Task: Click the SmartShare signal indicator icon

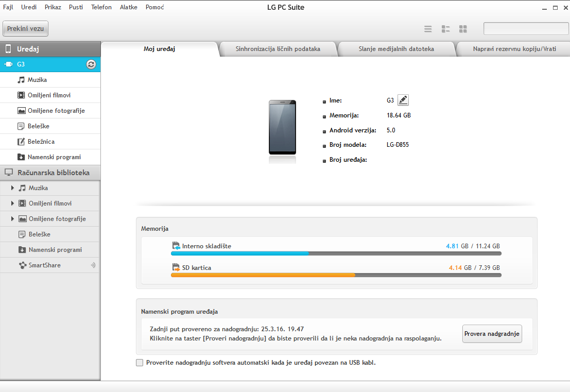Action: pos(93,265)
